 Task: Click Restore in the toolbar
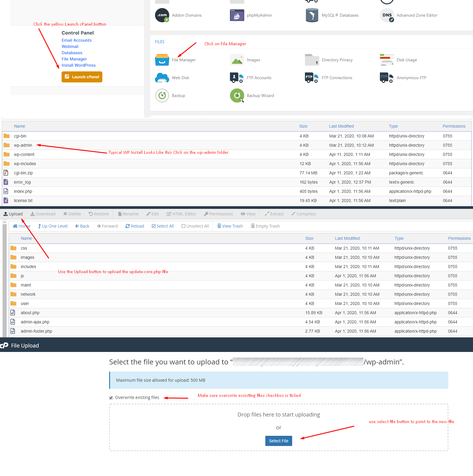pyautogui.click(x=99, y=214)
